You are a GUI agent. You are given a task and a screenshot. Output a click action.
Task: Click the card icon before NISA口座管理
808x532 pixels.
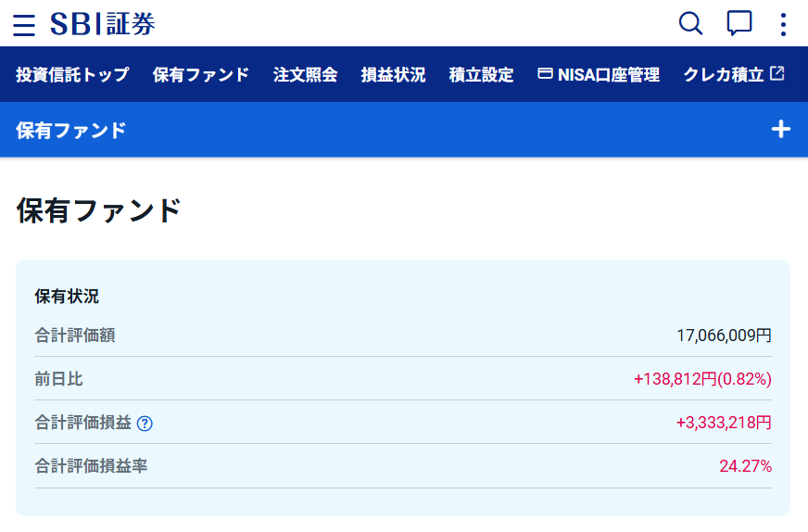(546, 74)
